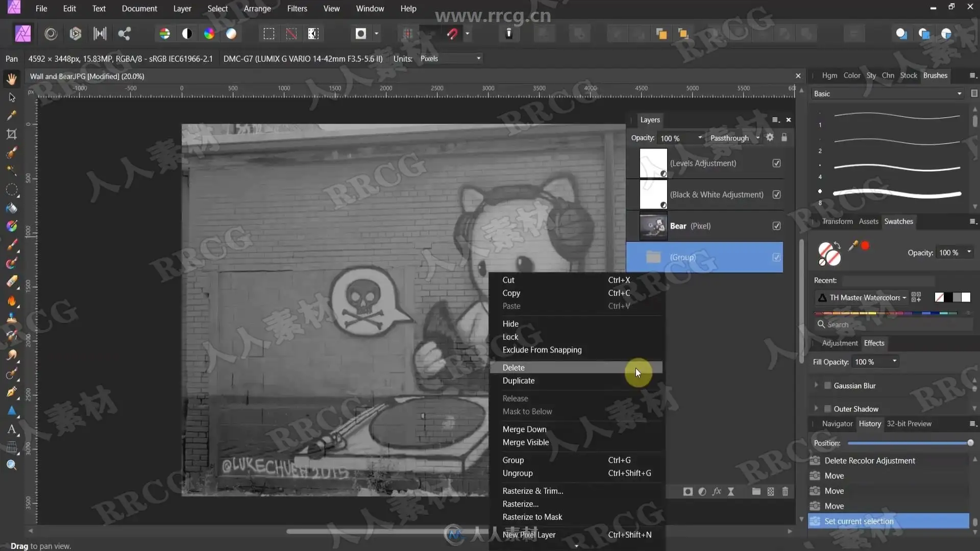
Task: Expand the Gaussian Blur effect settings
Action: tap(816, 385)
